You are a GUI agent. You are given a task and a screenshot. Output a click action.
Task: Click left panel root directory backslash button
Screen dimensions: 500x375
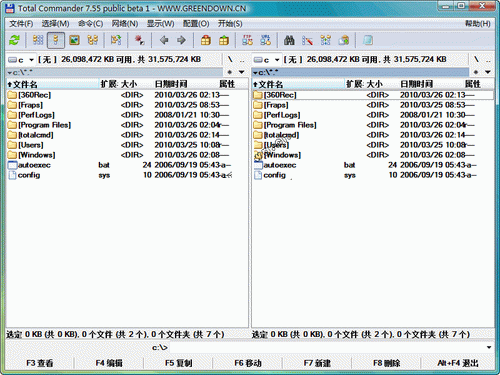(x=230, y=60)
